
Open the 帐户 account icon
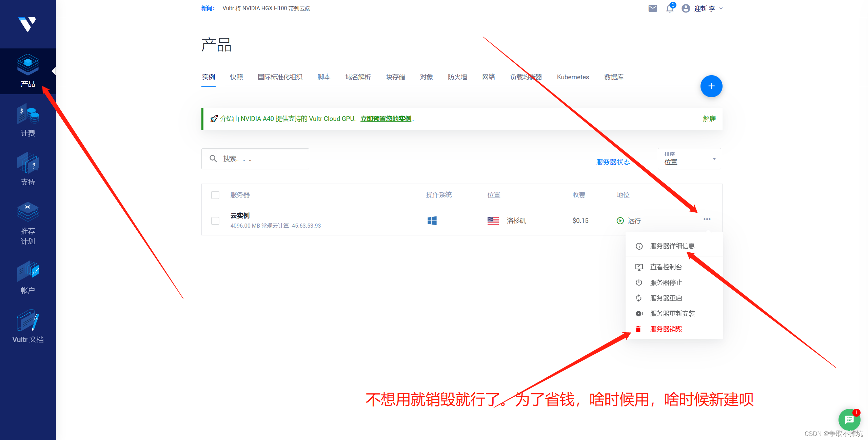(28, 271)
